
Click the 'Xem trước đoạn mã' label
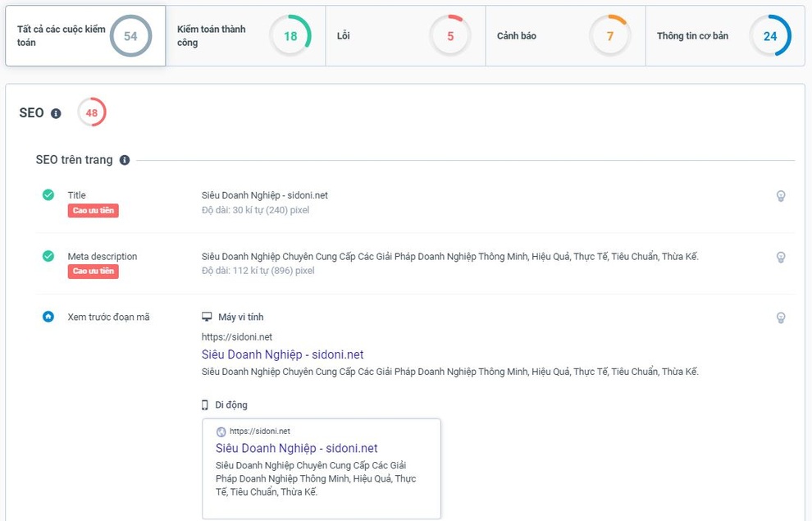(109, 317)
